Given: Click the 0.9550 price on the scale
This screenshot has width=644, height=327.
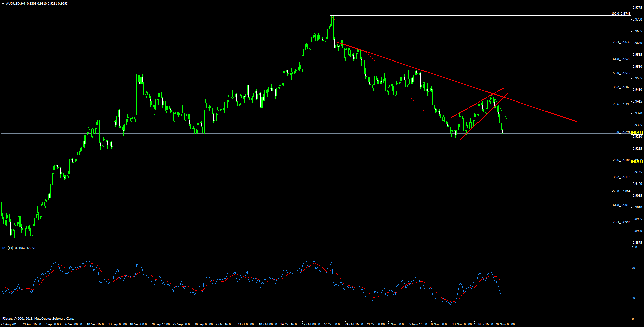Looking at the screenshot, I should [x=637, y=67].
